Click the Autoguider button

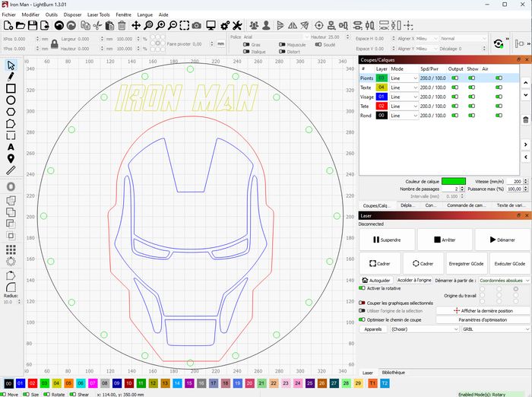[376, 280]
